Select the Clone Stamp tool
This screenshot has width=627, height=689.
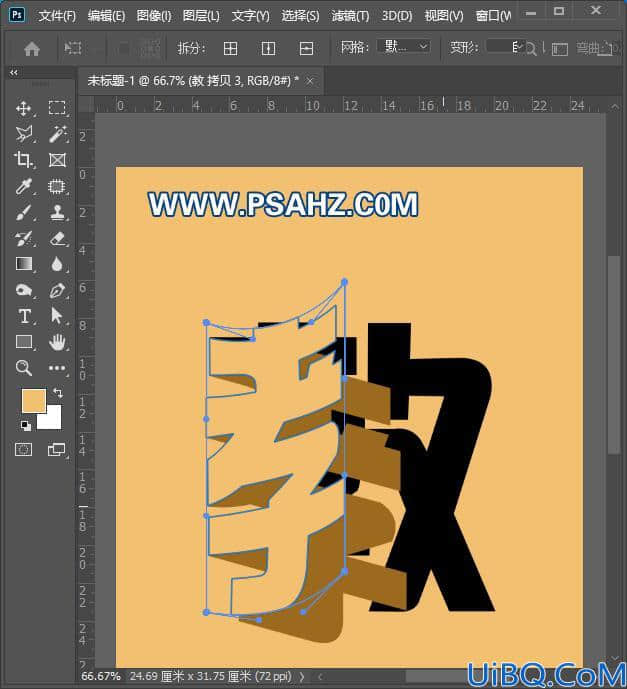coord(57,213)
